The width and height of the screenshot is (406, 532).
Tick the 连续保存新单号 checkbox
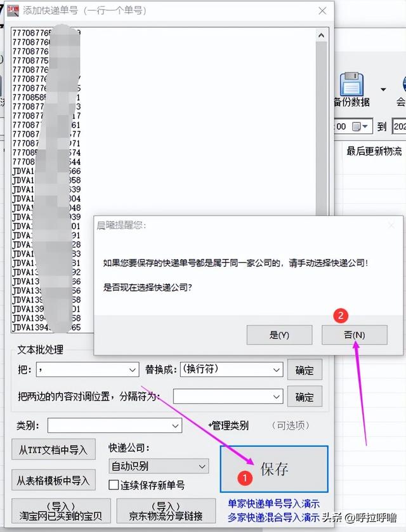(114, 485)
